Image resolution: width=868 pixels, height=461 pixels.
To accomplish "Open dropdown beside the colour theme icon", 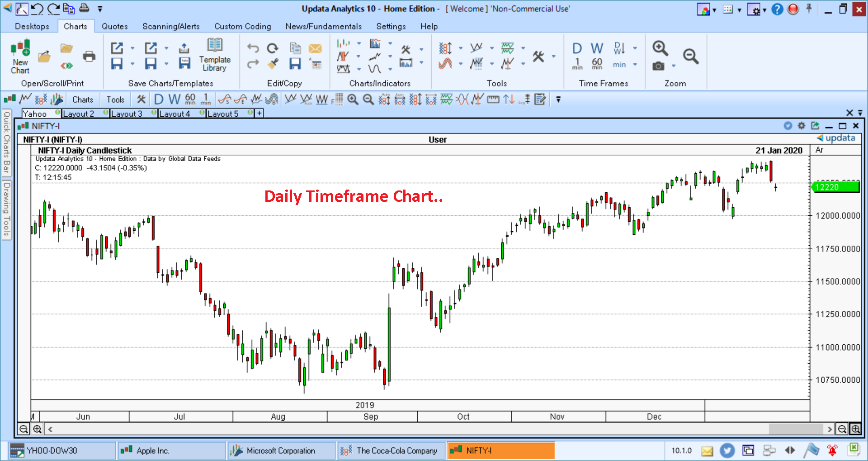I will [x=714, y=10].
